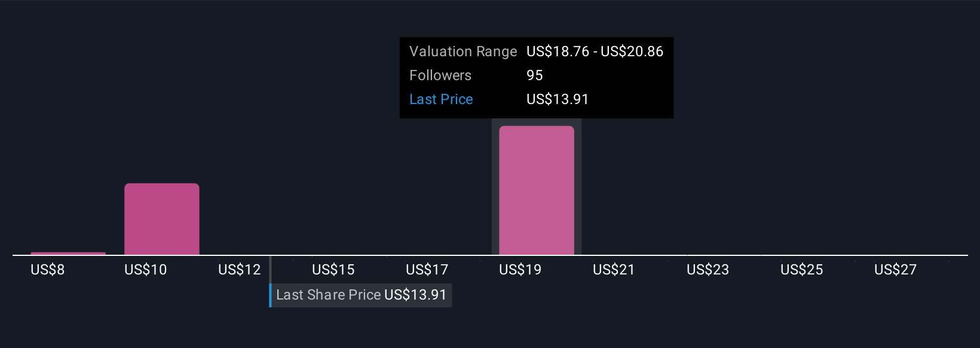Viewport: 980px width, 348px height.
Task: Click the US$13.91 value in tooltip
Action: click(558, 99)
